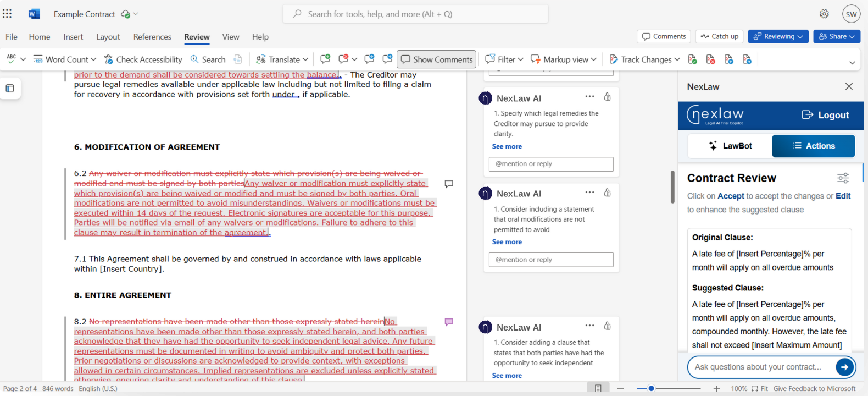The height and width of the screenshot is (396, 868).
Task: Adjust the zoom slider handle
Action: (x=651, y=388)
